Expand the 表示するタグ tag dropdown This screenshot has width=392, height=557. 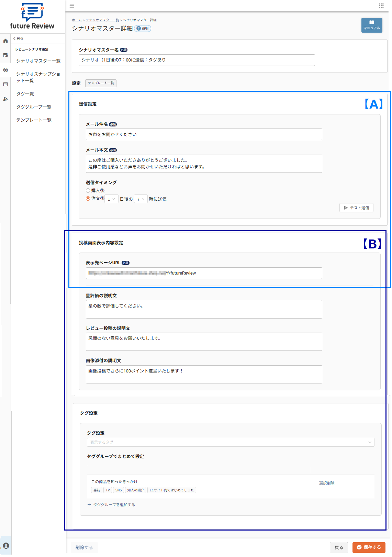(230, 442)
